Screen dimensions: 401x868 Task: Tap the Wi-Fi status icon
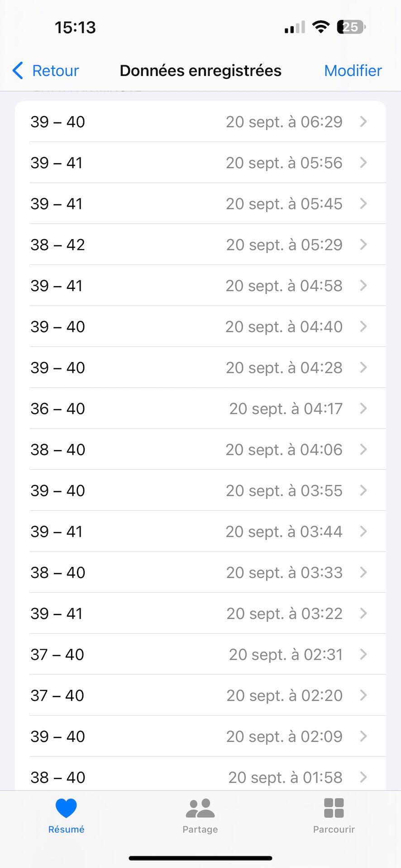[x=321, y=27]
